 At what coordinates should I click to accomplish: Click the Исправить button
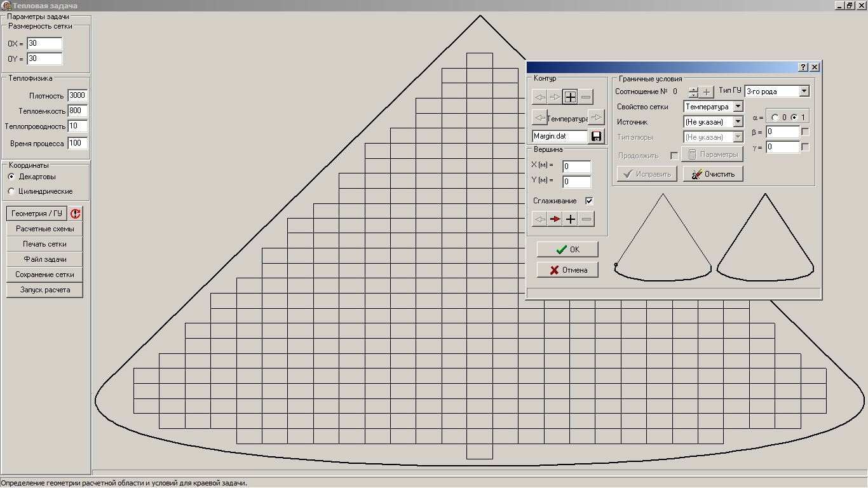(x=647, y=173)
